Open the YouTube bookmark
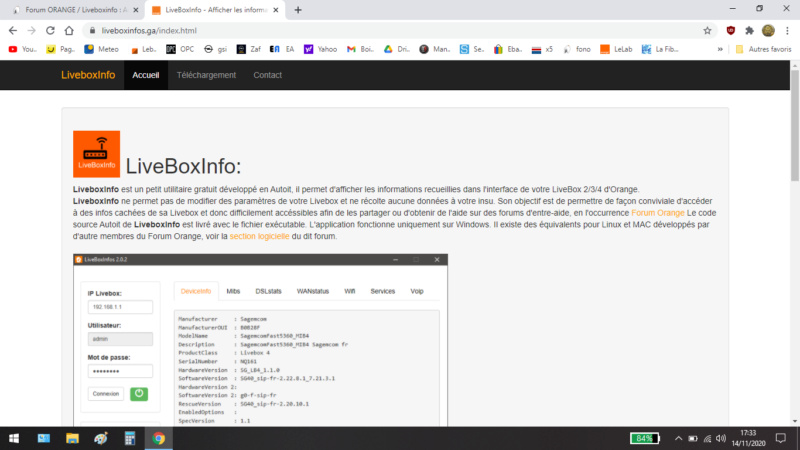Viewport: 800px width, 450px height. point(22,49)
